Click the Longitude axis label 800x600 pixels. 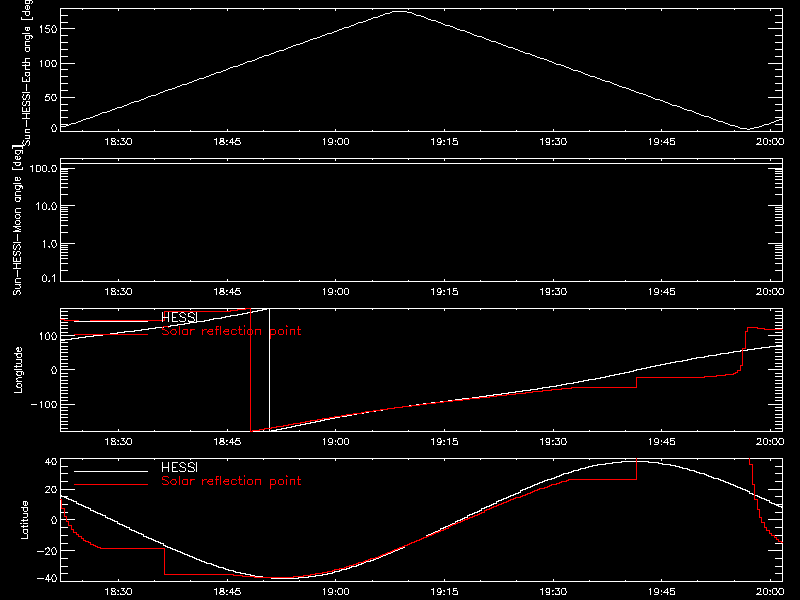pyautogui.click(x=18, y=370)
